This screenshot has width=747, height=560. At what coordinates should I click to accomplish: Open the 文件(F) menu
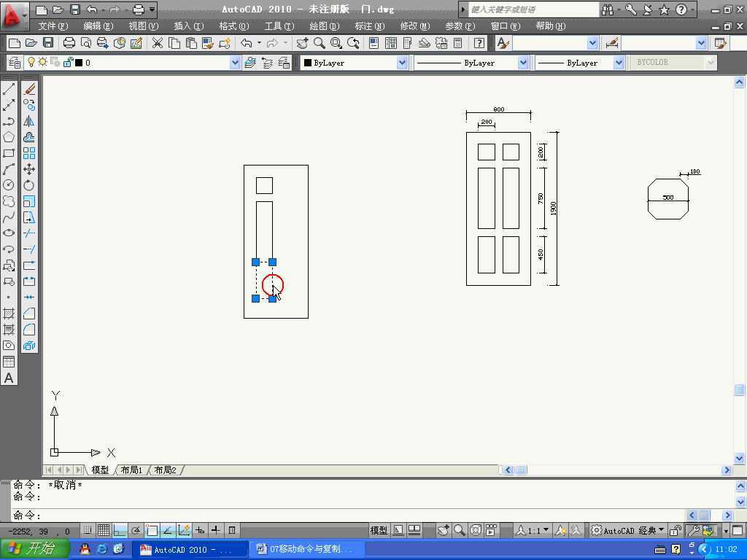pyautogui.click(x=53, y=26)
